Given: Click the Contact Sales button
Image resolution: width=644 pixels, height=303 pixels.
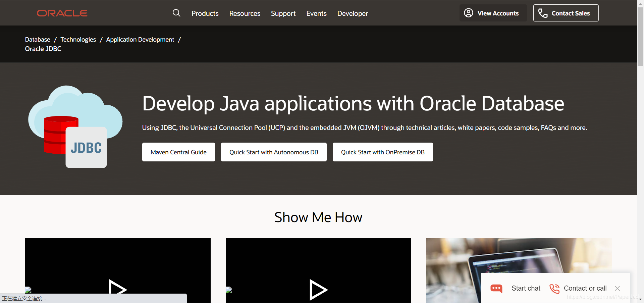Looking at the screenshot, I should click(566, 13).
